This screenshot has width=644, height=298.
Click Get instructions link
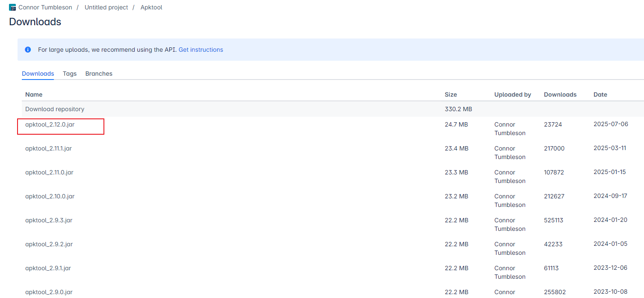(201, 50)
